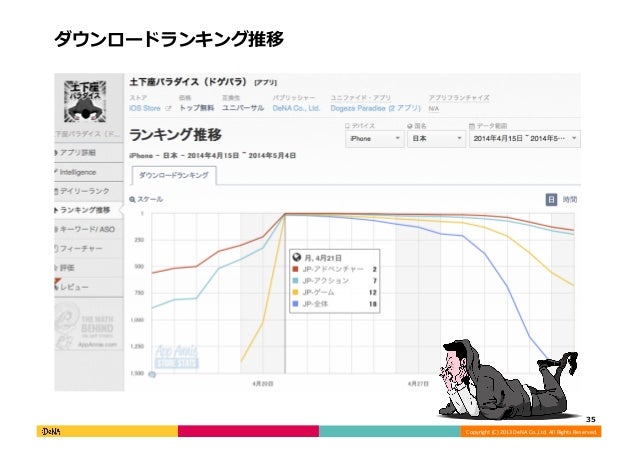Open the iOS Store link
The image size is (638, 451).
[145, 108]
